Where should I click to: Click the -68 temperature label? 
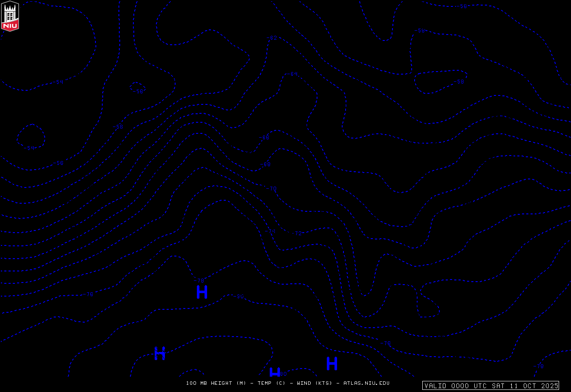(265, 164)
